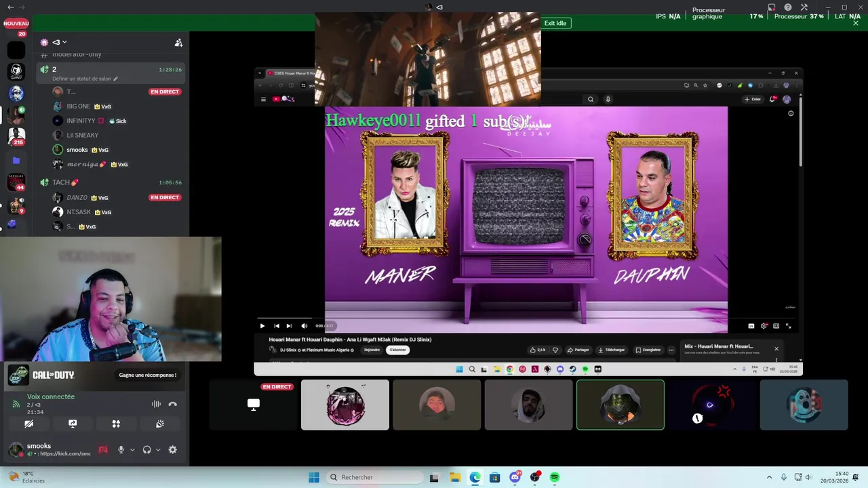868x488 pixels.
Task: Open YouTube player settings gear
Action: [x=764, y=326]
